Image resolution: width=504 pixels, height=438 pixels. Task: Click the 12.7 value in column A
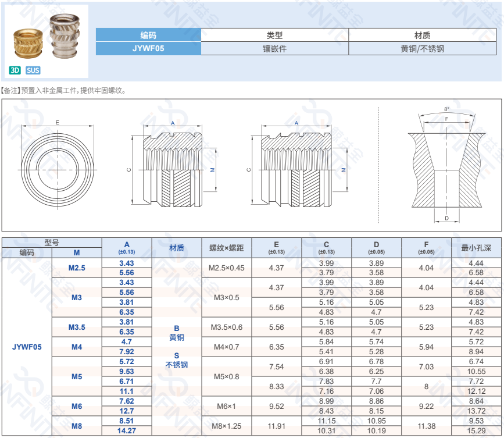click(x=127, y=411)
